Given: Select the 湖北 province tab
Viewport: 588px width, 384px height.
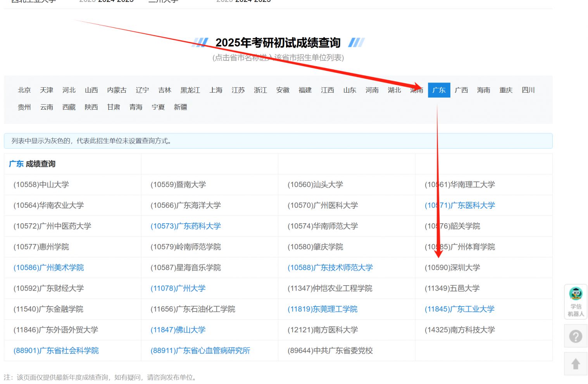Looking at the screenshot, I should pyautogui.click(x=395, y=90).
